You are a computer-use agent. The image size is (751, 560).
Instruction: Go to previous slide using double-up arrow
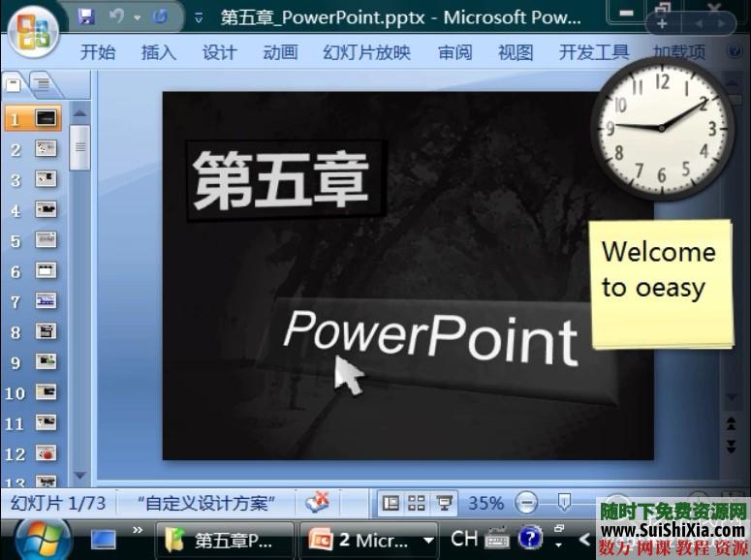pos(732,423)
